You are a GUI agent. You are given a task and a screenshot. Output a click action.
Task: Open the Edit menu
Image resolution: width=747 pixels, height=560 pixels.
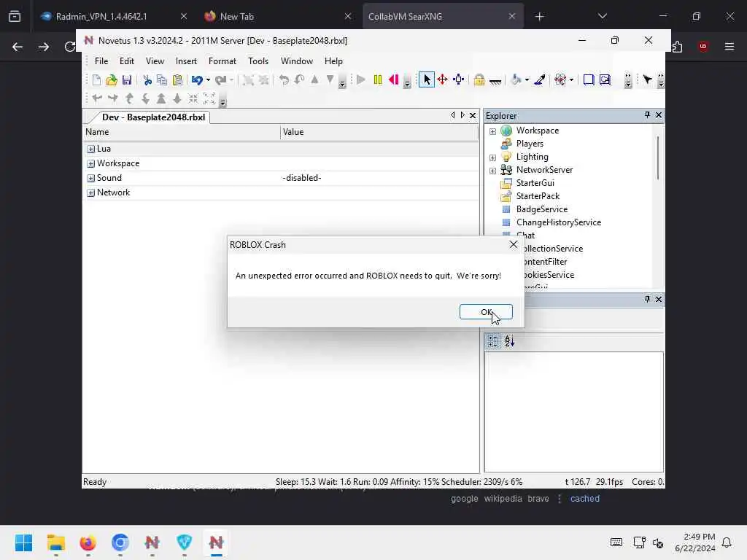(x=127, y=61)
